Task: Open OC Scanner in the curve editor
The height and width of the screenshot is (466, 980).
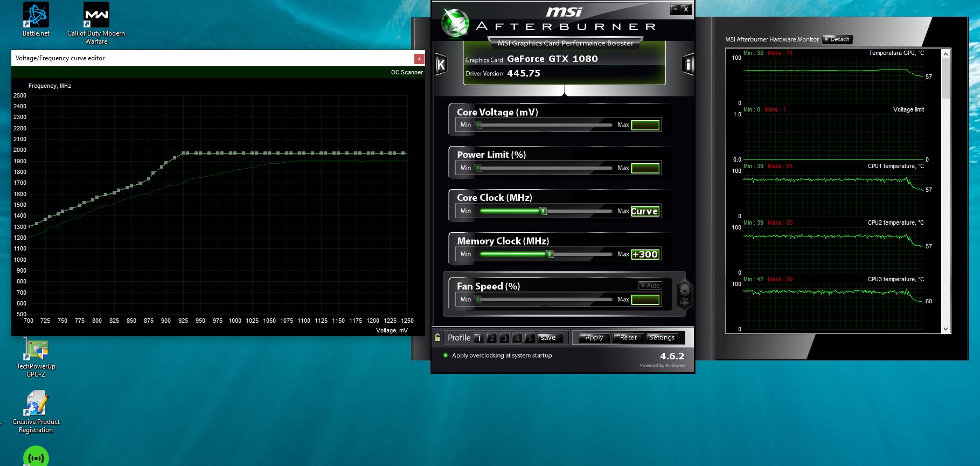Action: tap(407, 72)
